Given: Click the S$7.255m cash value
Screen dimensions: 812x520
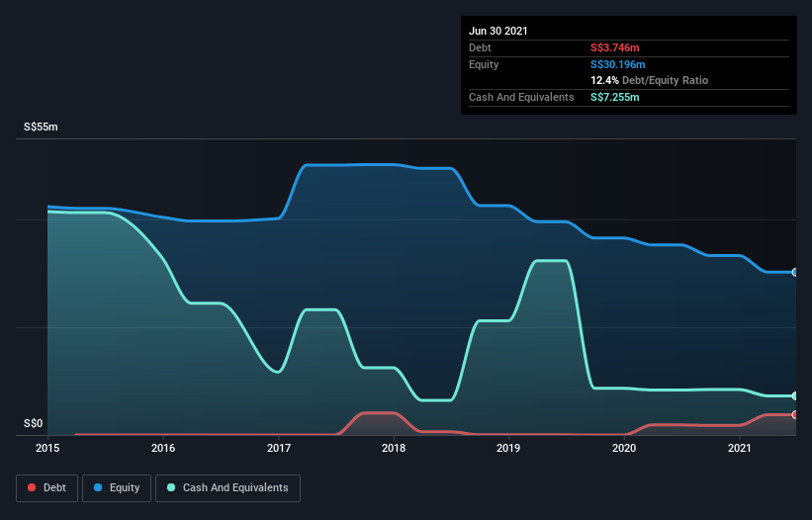Looking at the screenshot, I should coord(615,97).
